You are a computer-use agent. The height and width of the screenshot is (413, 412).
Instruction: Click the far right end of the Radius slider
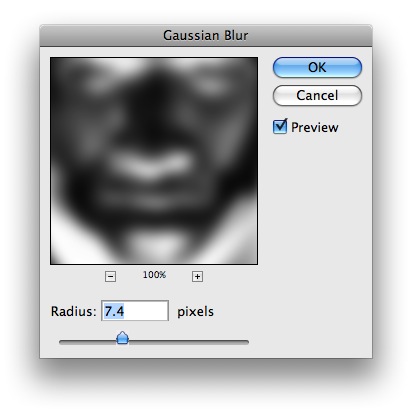(247, 342)
